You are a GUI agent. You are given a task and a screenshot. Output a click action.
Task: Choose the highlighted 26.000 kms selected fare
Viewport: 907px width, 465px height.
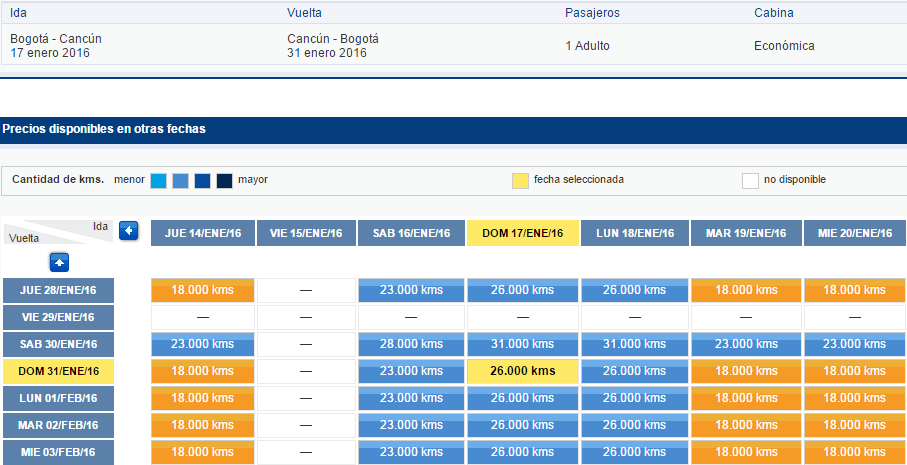[x=522, y=371]
